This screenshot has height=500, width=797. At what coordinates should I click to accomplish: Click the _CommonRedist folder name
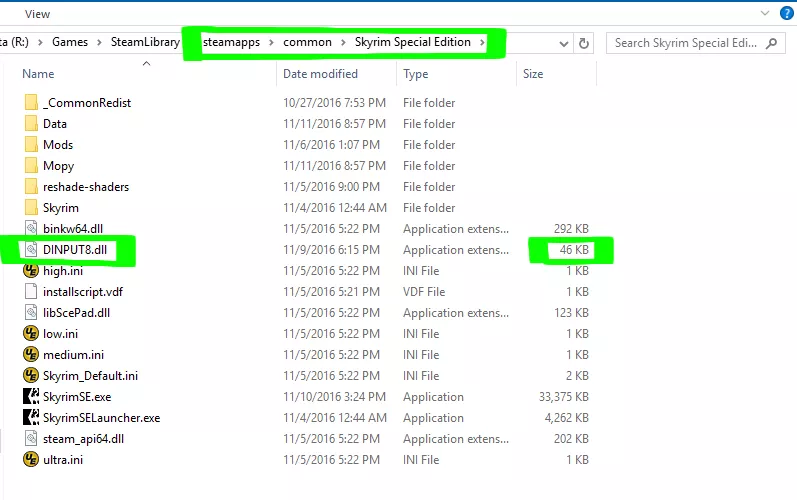87,103
